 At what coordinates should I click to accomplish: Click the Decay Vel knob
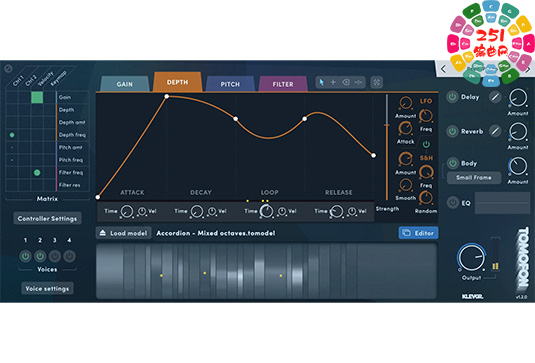click(212, 211)
